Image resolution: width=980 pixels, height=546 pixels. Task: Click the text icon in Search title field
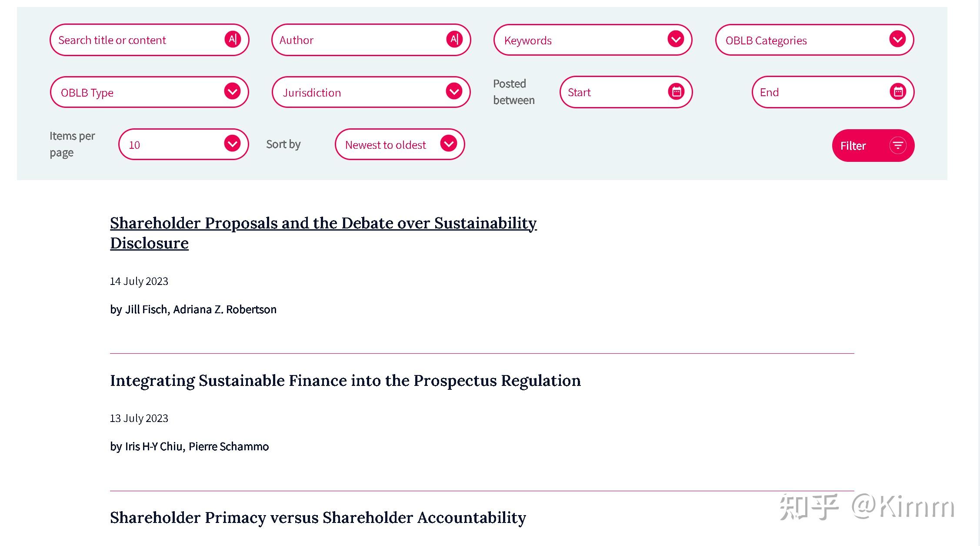click(x=233, y=40)
